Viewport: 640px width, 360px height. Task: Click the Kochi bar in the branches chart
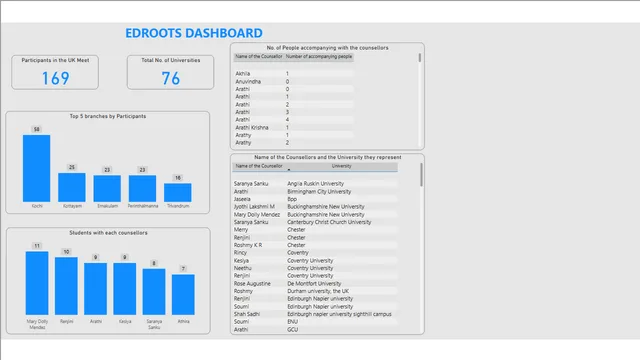pyautogui.click(x=36, y=168)
